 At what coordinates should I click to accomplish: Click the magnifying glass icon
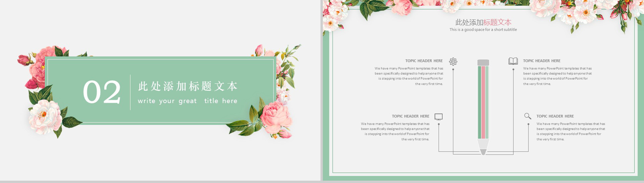[528, 116]
